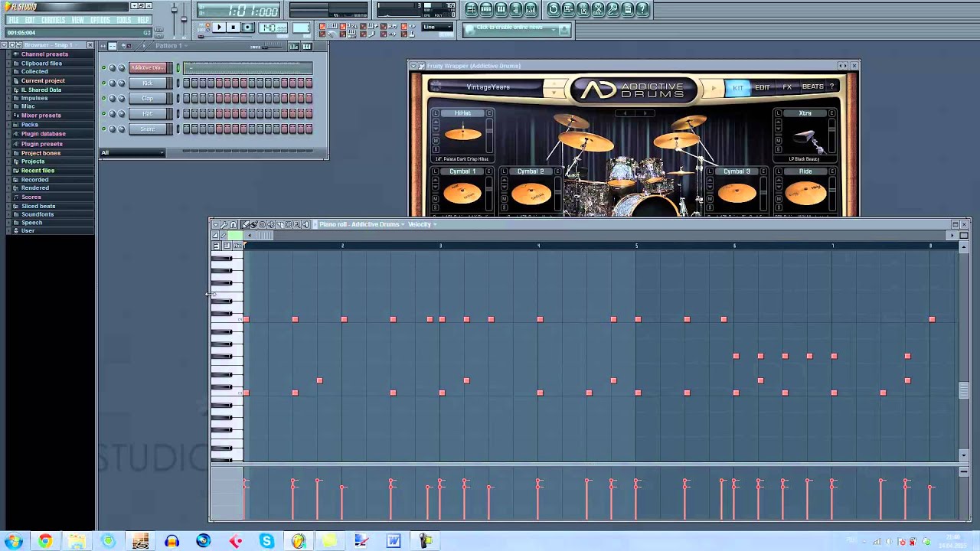The image size is (980, 551).
Task: Open the Piano Roll view icon
Action: [x=501, y=9]
